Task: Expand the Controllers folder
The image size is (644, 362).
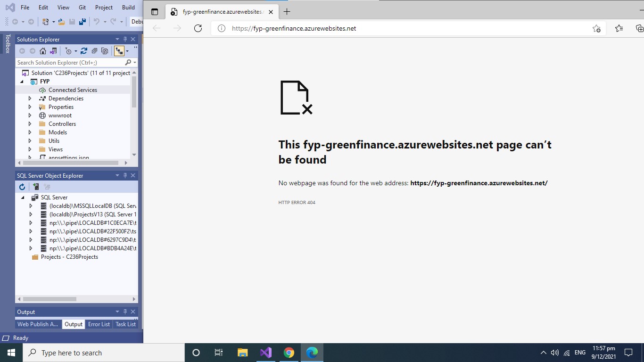Action: tap(30, 123)
